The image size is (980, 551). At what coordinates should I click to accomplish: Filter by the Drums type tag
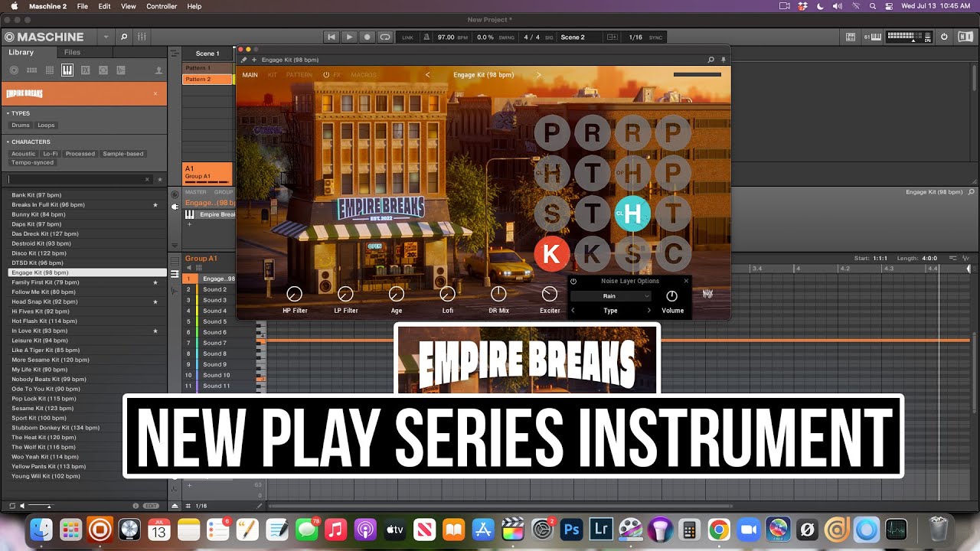click(x=21, y=125)
